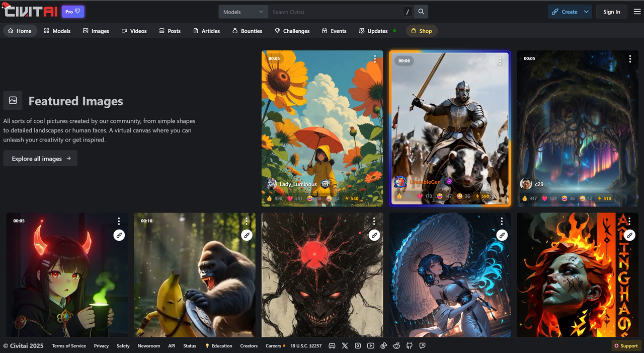
Task: Open three-dot menu on knight image
Action: click(500, 61)
